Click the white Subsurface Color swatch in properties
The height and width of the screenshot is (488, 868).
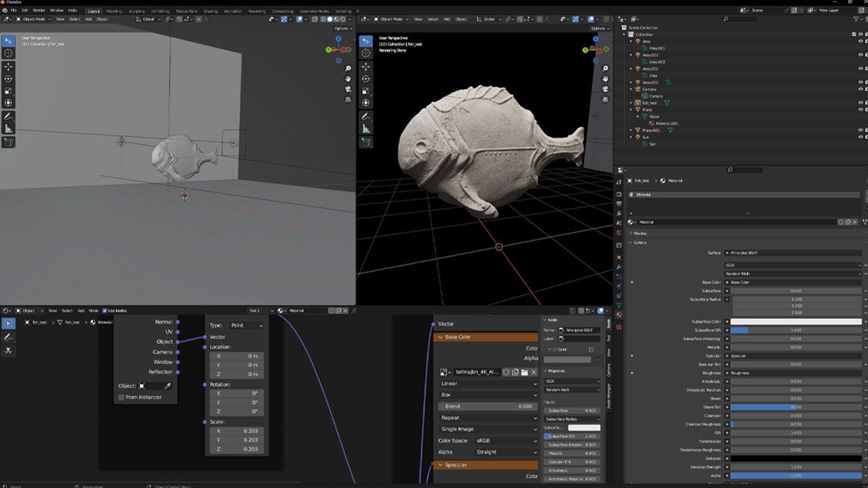coord(796,322)
